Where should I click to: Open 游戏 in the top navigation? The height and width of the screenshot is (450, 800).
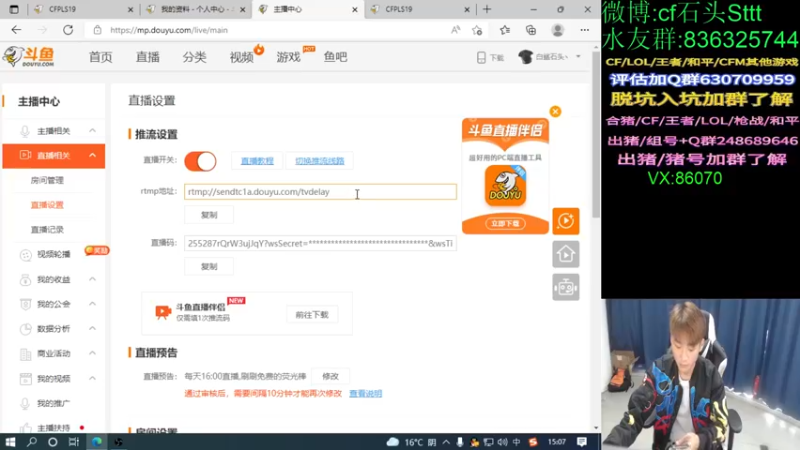288,57
